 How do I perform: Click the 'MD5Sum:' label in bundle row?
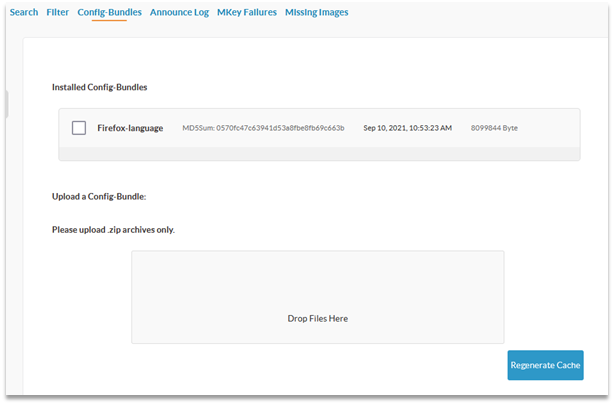pos(198,128)
